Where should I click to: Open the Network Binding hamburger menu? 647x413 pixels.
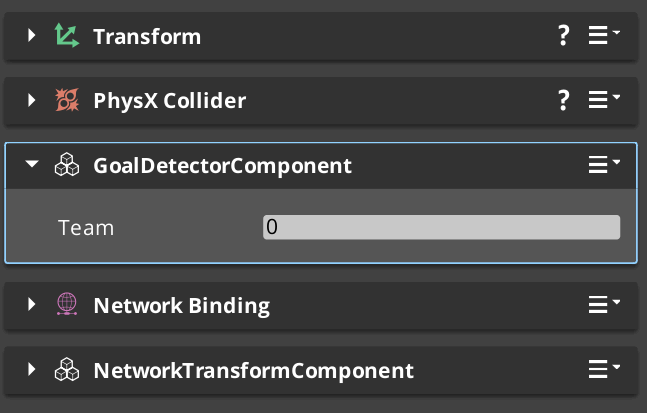pyautogui.click(x=604, y=304)
